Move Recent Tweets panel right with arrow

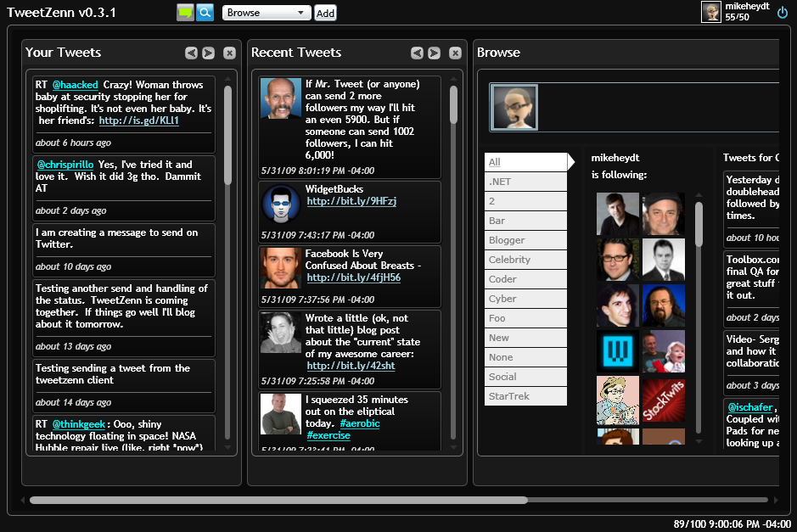point(434,53)
